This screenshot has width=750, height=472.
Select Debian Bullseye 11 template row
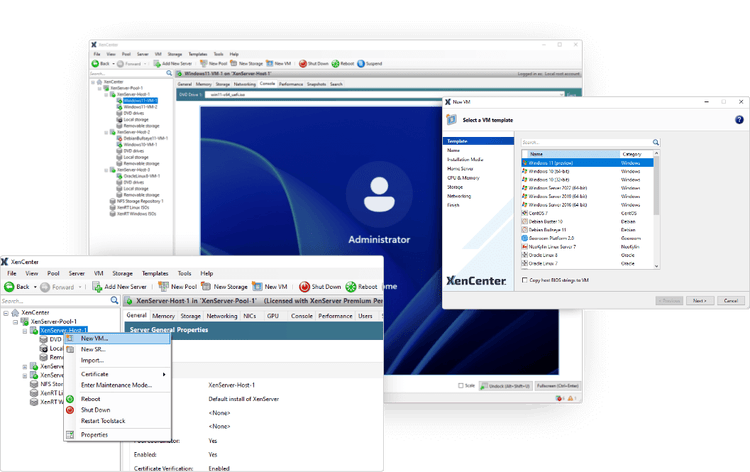pos(587,230)
